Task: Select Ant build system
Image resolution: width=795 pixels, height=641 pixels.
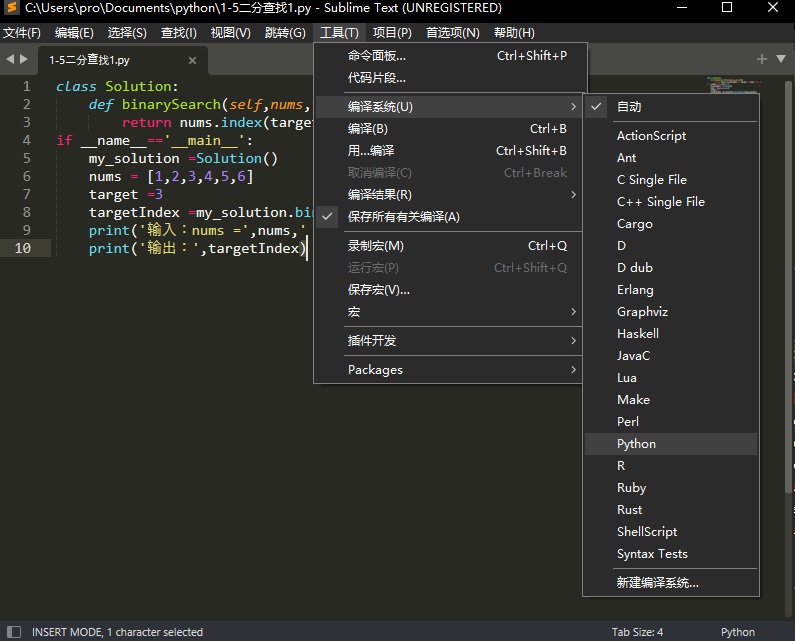Action: tap(671, 158)
